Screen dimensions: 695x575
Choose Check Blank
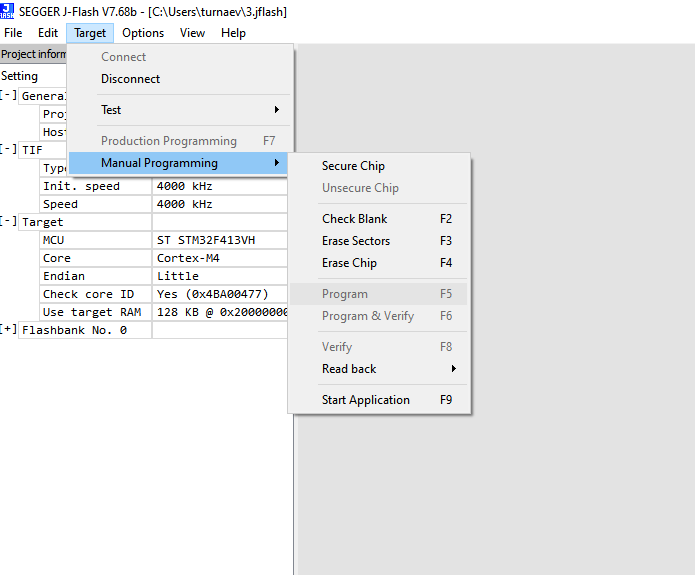click(379, 219)
